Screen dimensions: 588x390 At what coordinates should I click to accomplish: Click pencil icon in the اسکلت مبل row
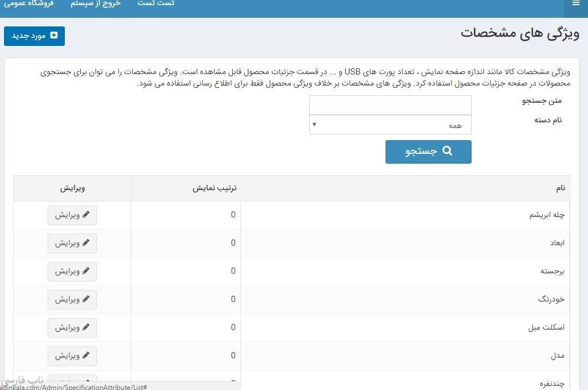[86, 327]
